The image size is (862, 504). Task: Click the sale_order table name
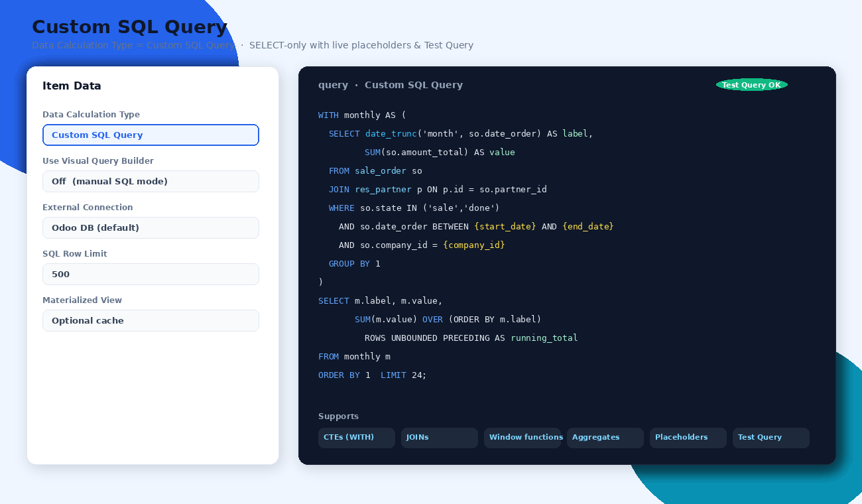tap(381, 171)
